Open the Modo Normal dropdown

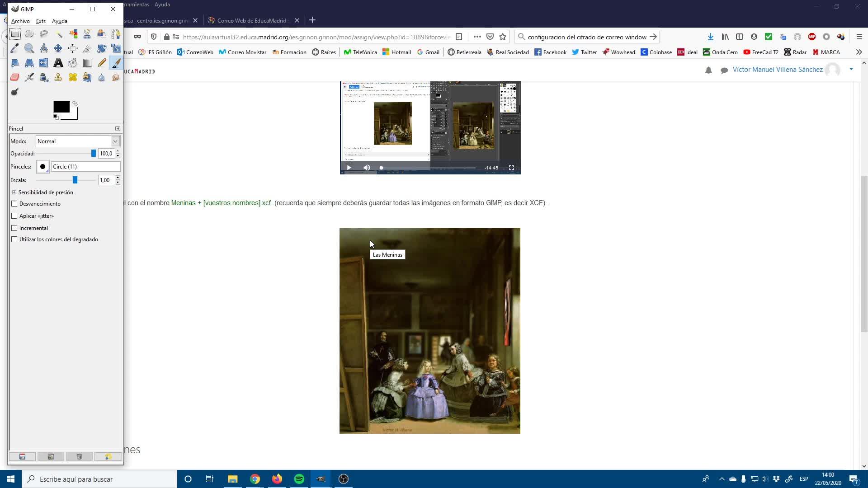(x=77, y=141)
